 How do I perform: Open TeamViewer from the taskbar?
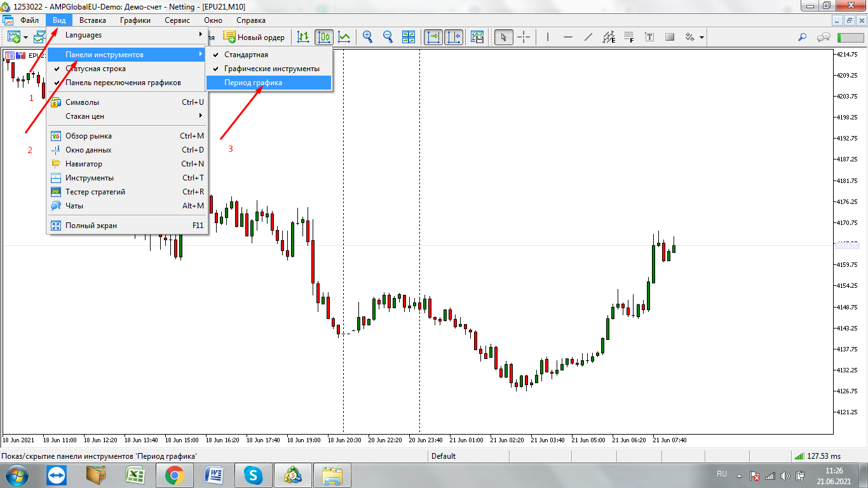coord(57,475)
